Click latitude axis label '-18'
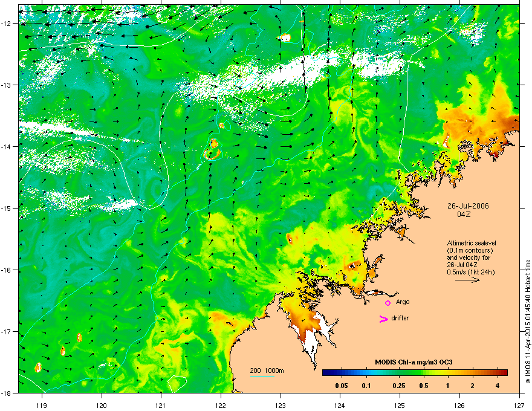532x411 pixels. click(6, 393)
